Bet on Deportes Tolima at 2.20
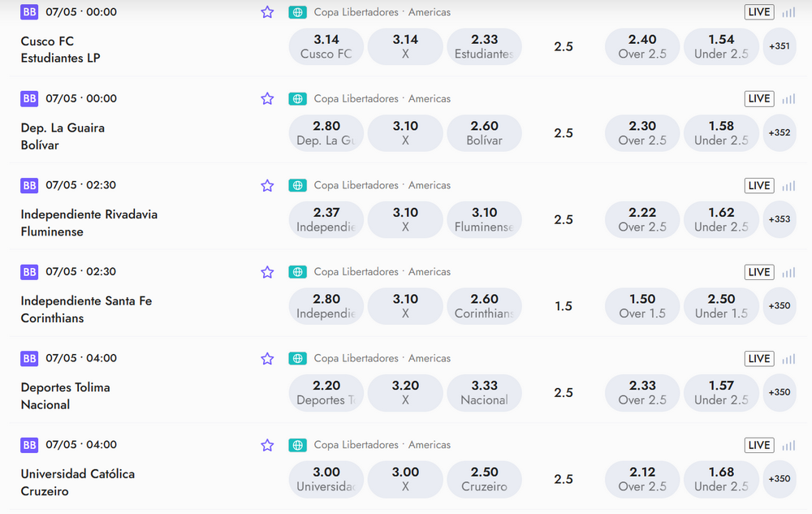The height and width of the screenshot is (514, 812). [326, 392]
